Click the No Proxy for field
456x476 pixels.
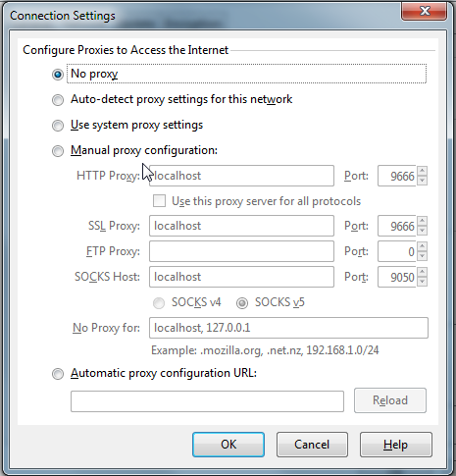(288, 328)
